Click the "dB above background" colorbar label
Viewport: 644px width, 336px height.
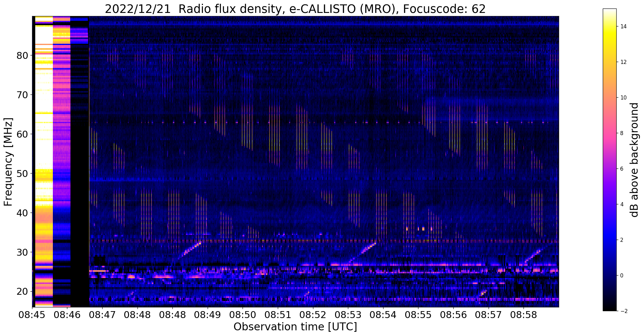(x=635, y=160)
